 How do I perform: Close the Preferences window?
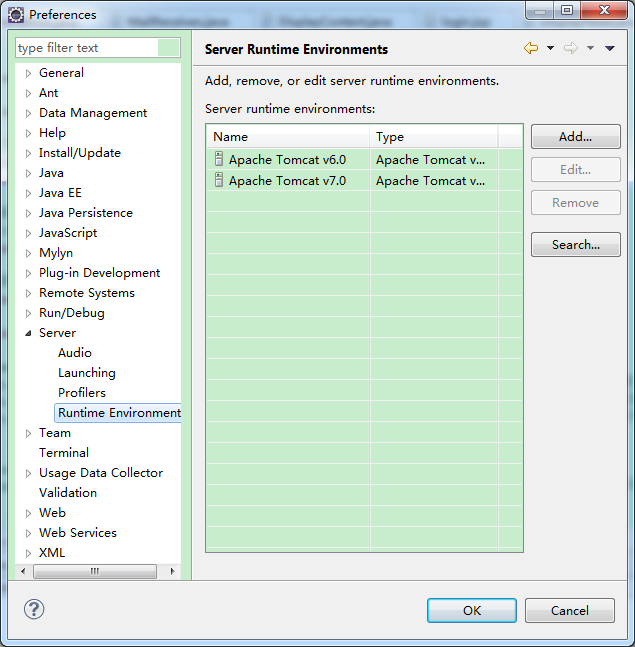tap(604, 10)
